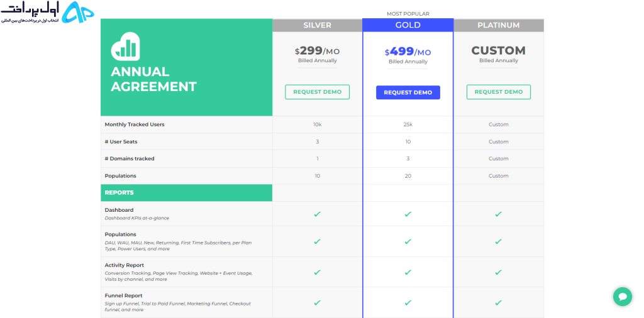The width and height of the screenshot is (644, 318).
Task: Select the PLATINUM plan header
Action: tap(499, 25)
